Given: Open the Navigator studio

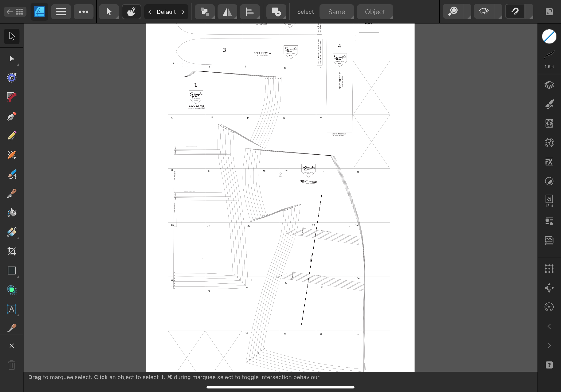Looking at the screenshot, I should pos(549,288).
